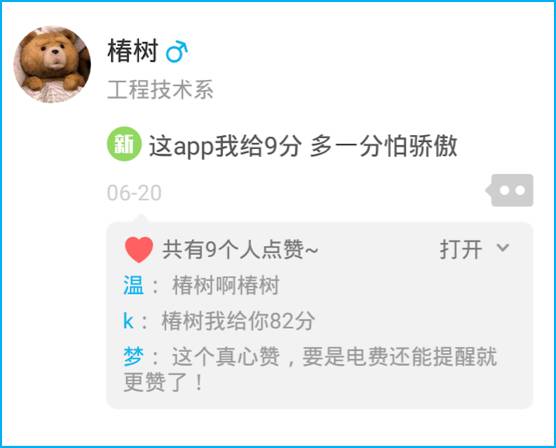Reply to comment 椿树啊椿树
The width and height of the screenshot is (556, 448).
226,285
